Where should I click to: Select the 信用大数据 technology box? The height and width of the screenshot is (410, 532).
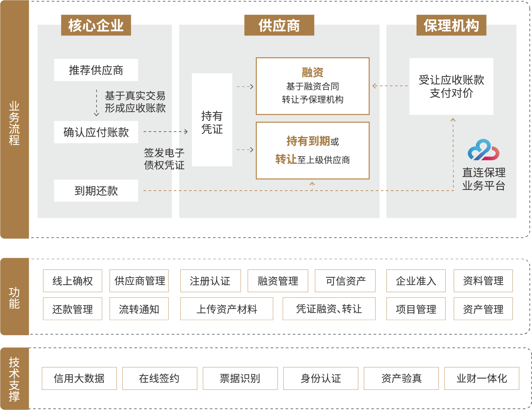pyautogui.click(x=79, y=378)
